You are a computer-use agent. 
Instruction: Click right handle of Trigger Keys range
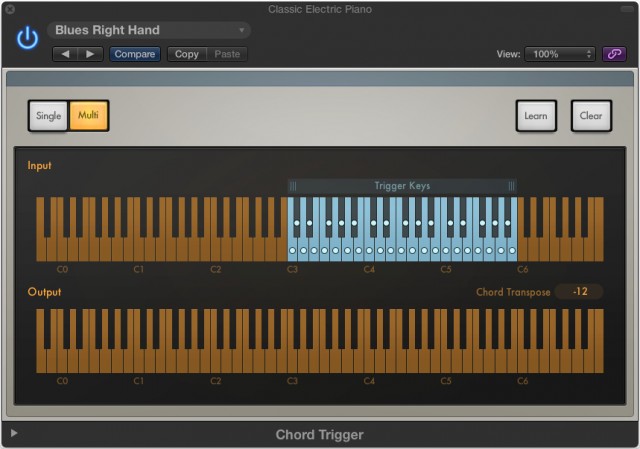pyautogui.click(x=511, y=186)
